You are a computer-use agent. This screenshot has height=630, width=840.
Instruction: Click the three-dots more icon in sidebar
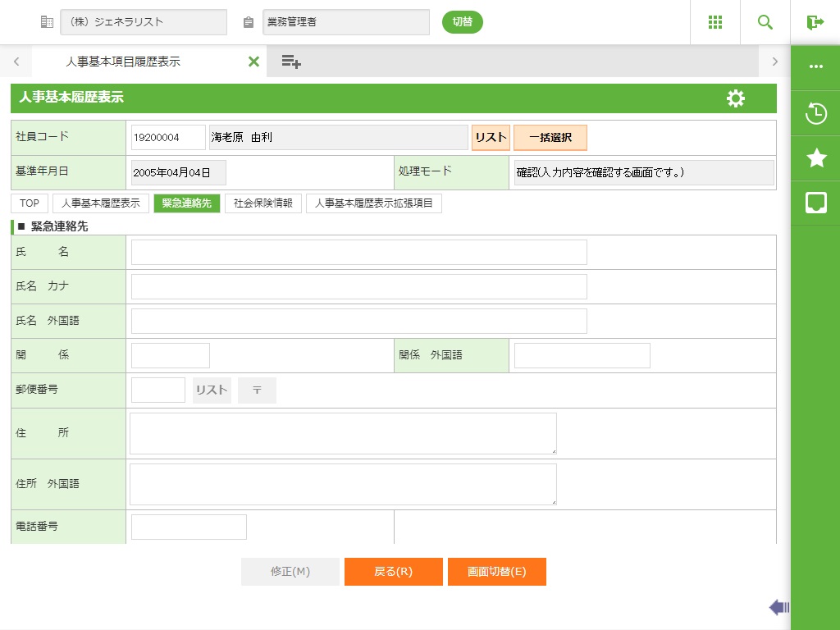pos(815,67)
